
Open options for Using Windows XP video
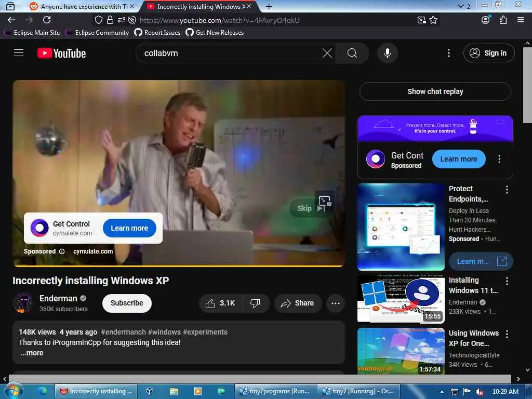[507, 334]
